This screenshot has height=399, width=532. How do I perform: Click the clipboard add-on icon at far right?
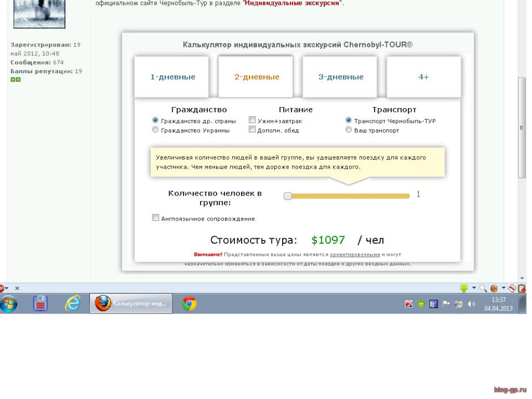(x=522, y=288)
